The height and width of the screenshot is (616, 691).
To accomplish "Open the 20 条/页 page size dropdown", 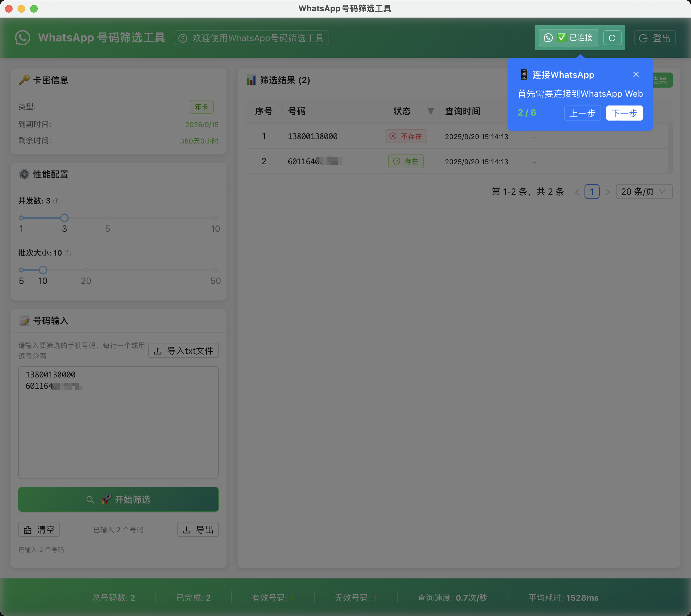I will (x=643, y=192).
